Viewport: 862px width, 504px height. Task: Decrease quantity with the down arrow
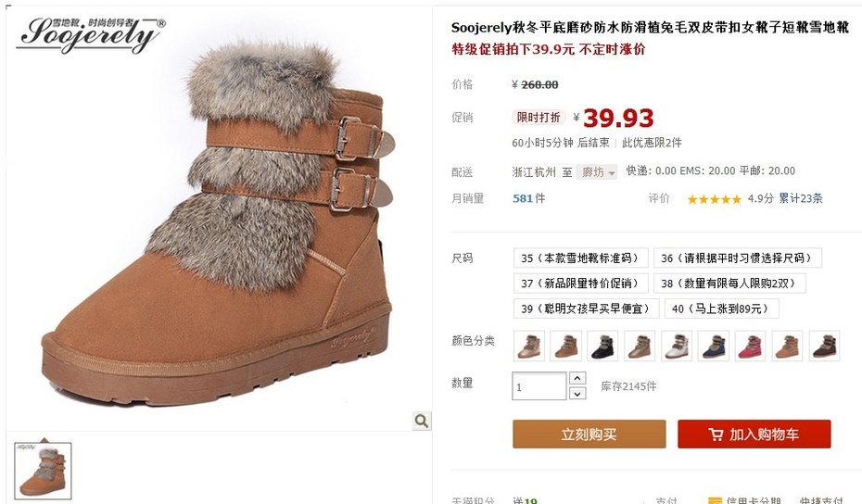577,393
